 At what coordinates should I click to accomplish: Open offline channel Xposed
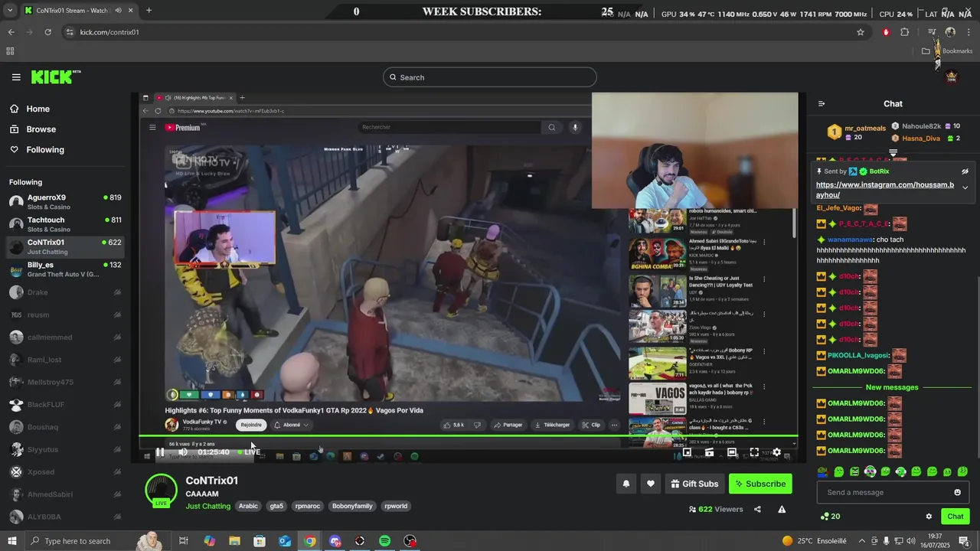pyautogui.click(x=65, y=472)
